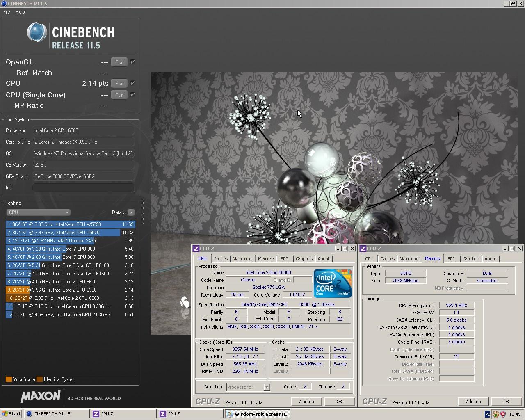Switch to About tab in right CPU-Z
This screenshot has width=525, height=420.
pos(490,259)
